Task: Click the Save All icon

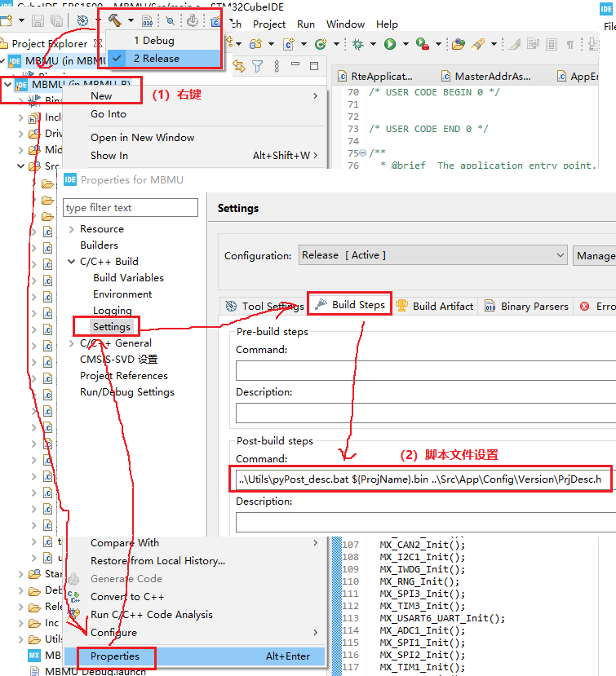Action: tap(56, 20)
